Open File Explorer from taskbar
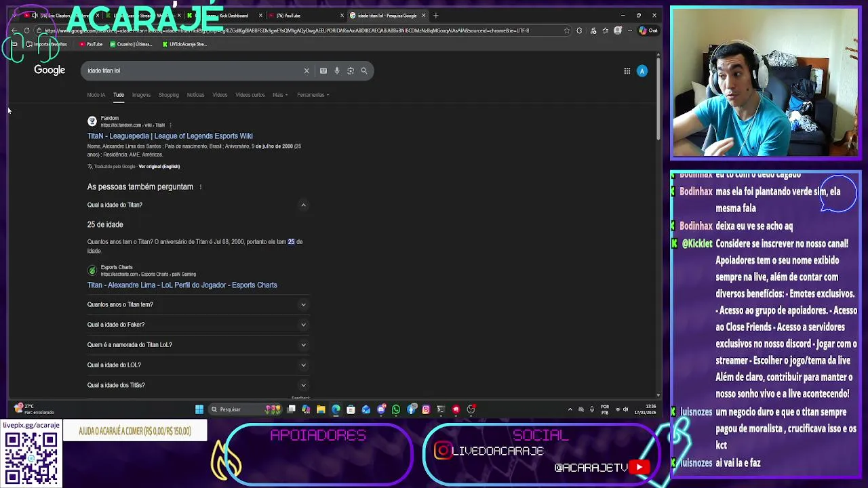The width and height of the screenshot is (868, 488). [321, 409]
